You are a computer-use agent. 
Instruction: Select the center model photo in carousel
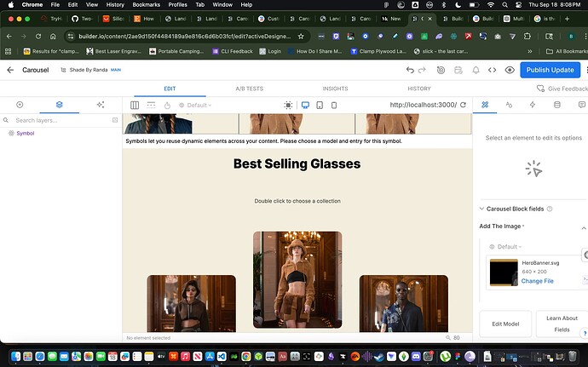297,279
